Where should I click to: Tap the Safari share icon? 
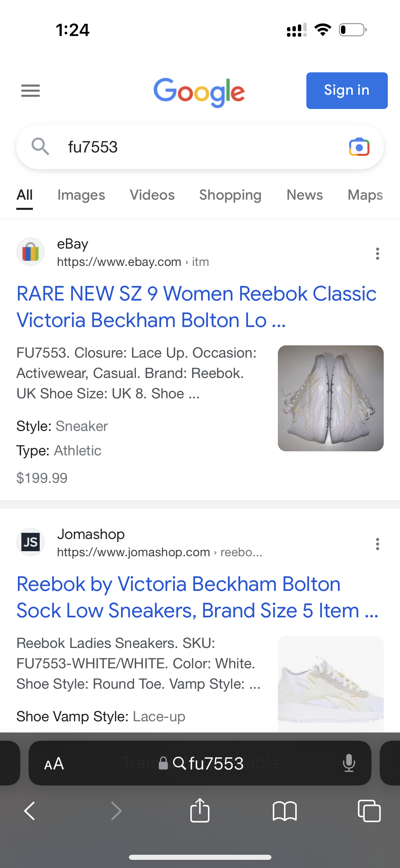point(200,810)
